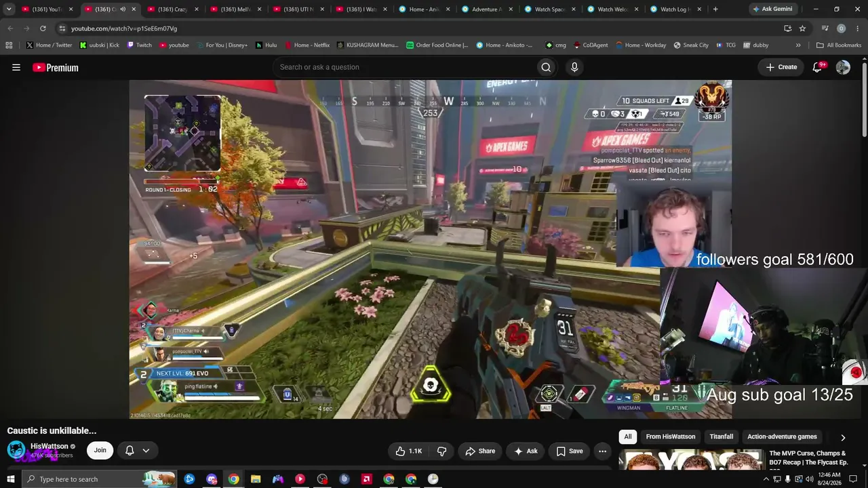The height and width of the screenshot is (488, 868).
Task: Open more actions three-dot menu
Action: click(602, 451)
